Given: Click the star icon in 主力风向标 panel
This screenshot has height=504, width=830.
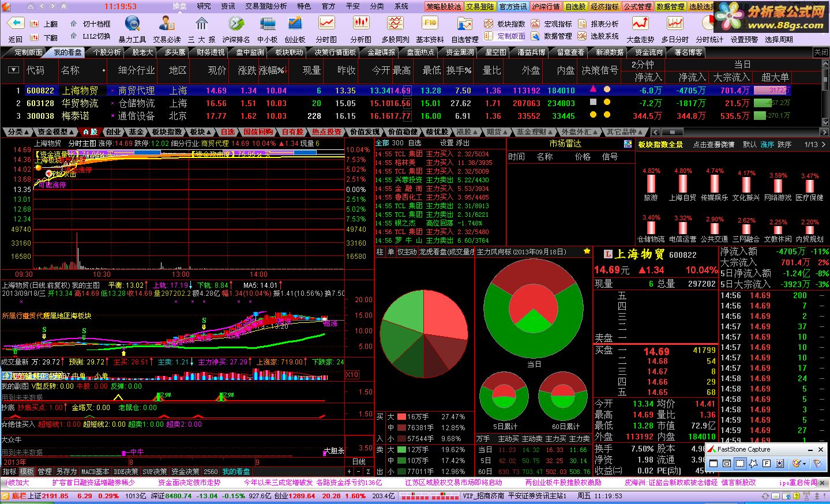Looking at the screenshot, I should coord(587,251).
